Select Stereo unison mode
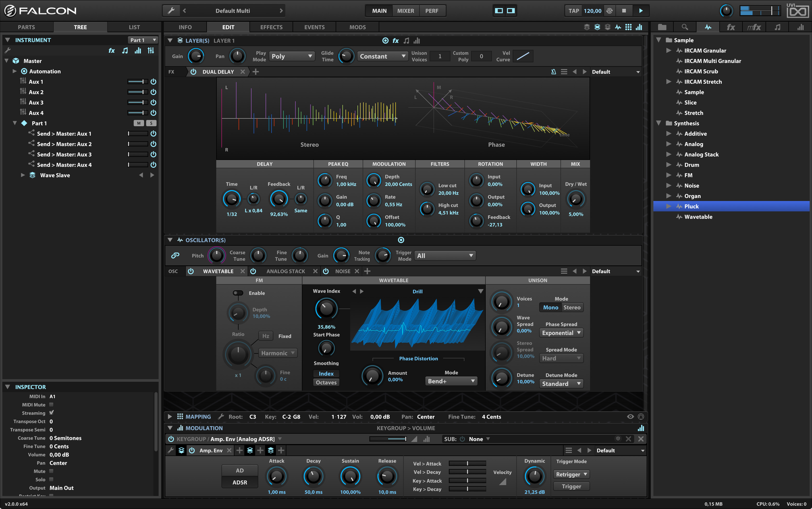The image size is (812, 509). 572,307
